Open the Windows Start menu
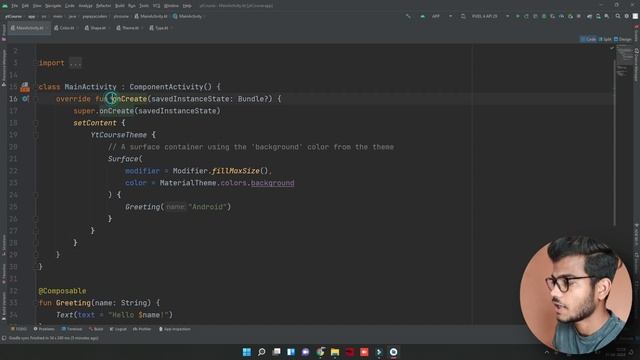 click(247, 352)
